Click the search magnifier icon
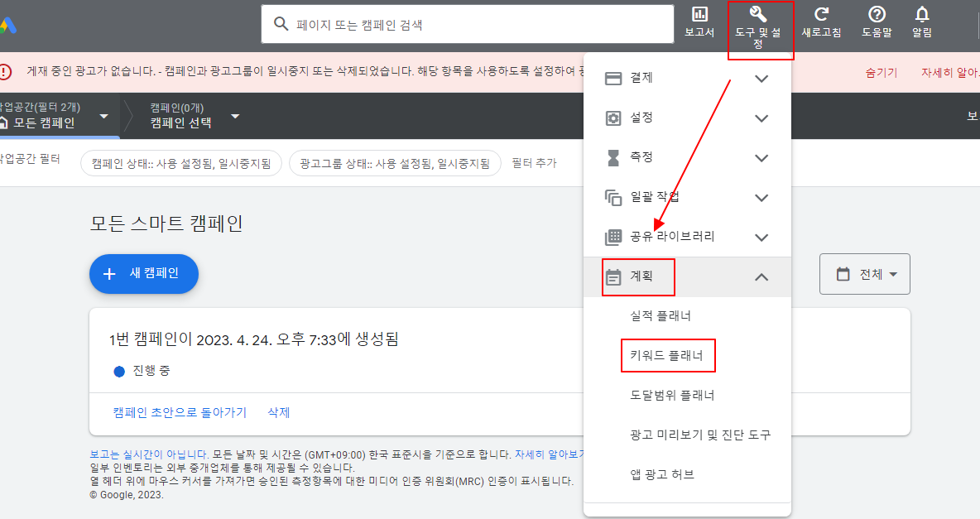The height and width of the screenshot is (519, 980). click(x=281, y=24)
